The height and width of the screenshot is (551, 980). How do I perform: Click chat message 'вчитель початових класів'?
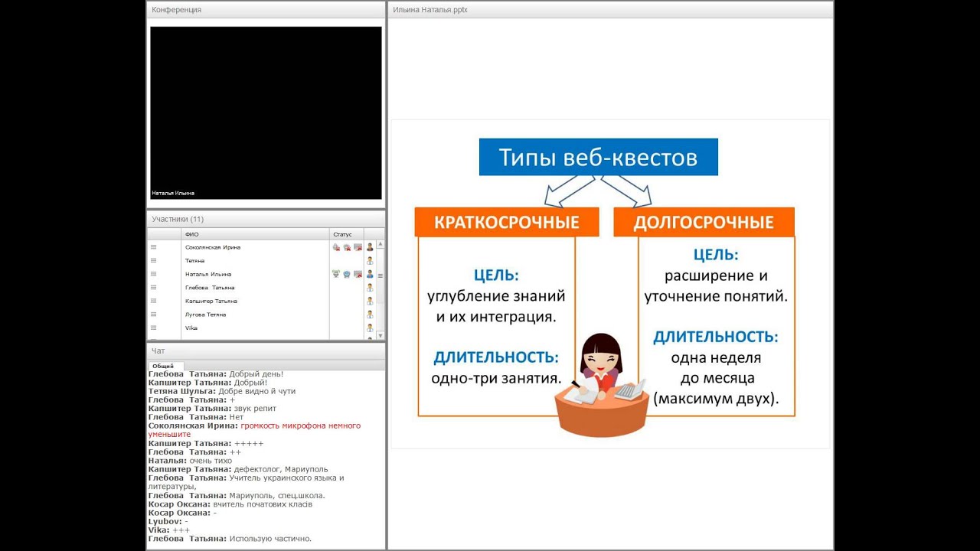pyautogui.click(x=263, y=504)
